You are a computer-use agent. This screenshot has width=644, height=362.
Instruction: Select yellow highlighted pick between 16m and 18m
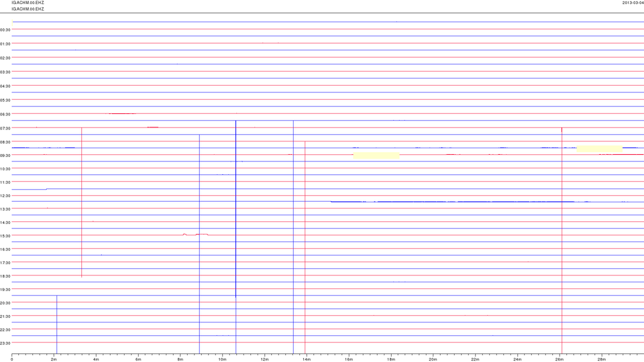click(x=376, y=156)
